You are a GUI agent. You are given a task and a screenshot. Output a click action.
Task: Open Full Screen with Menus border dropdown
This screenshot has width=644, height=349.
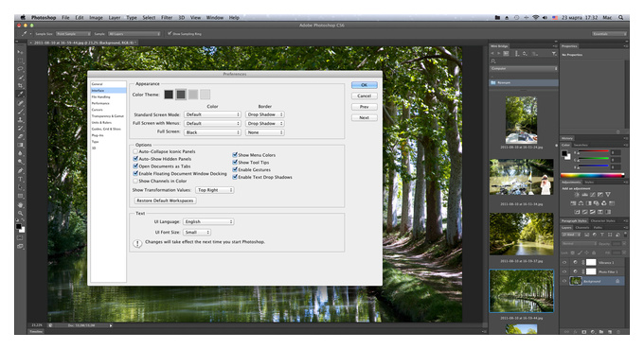(x=265, y=124)
